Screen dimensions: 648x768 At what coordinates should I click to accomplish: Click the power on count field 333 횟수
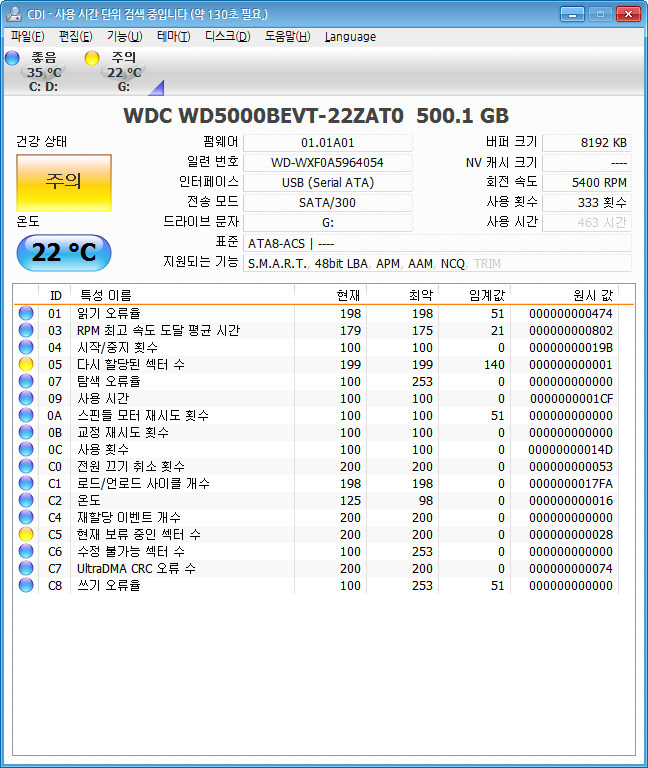click(587, 203)
